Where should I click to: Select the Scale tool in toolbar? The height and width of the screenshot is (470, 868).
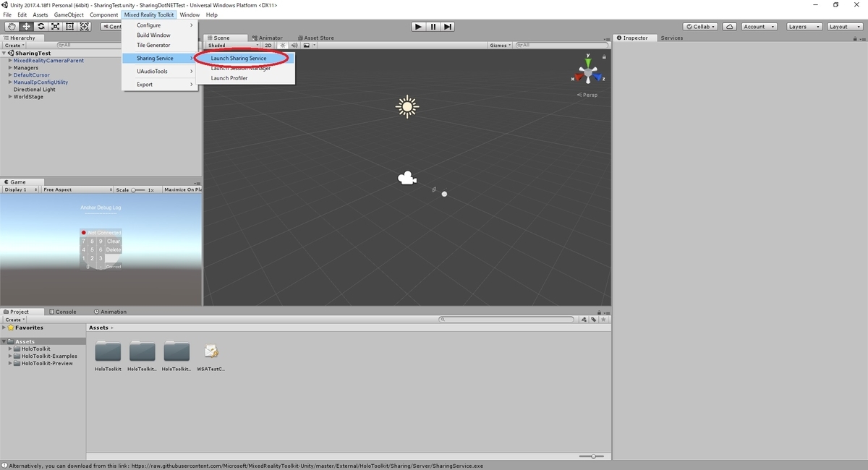point(55,27)
